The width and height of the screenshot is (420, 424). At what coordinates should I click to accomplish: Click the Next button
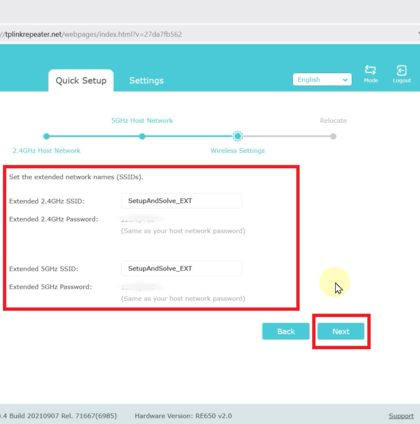coord(341,331)
